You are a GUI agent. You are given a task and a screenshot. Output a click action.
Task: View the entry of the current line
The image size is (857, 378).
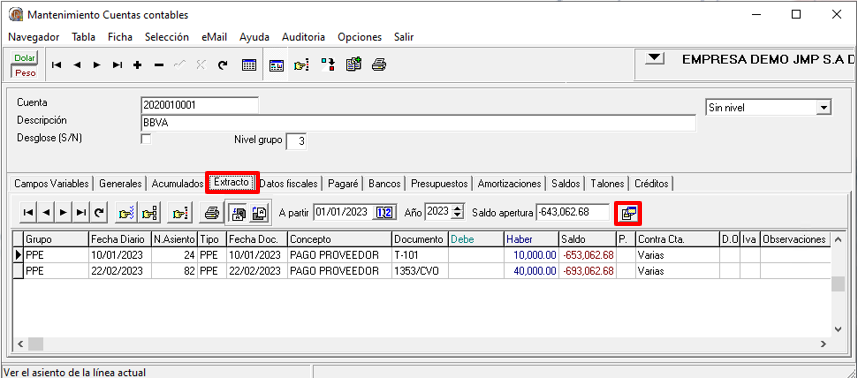[x=628, y=213]
